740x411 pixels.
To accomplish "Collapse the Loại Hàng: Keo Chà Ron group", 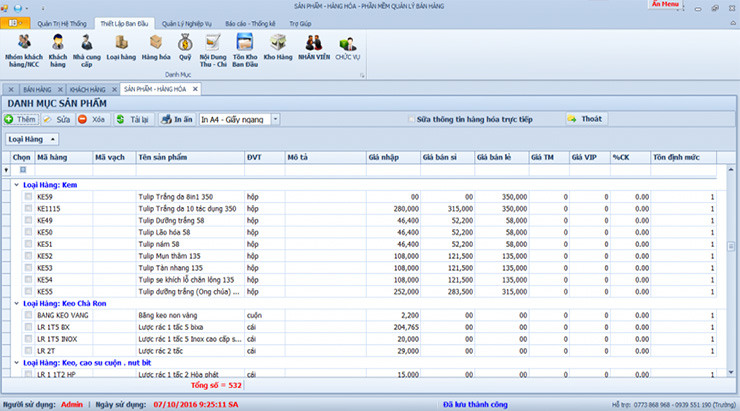I will (x=17, y=303).
